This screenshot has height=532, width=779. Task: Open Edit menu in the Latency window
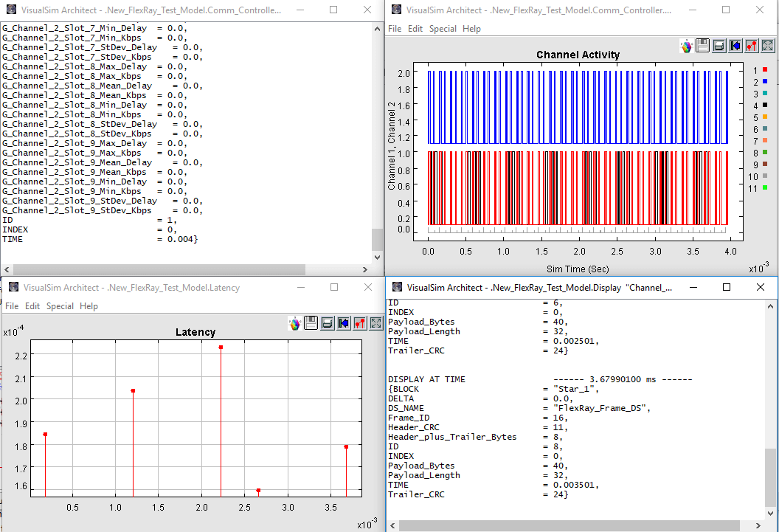(x=32, y=306)
